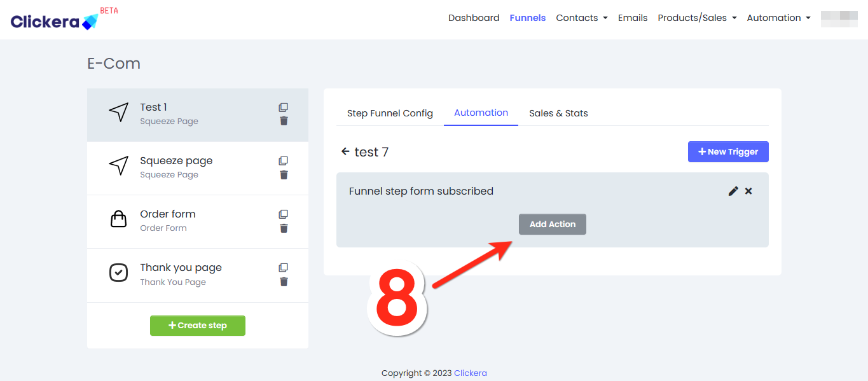Switch to Sales & Stats tab
868x381 pixels.
click(x=558, y=113)
